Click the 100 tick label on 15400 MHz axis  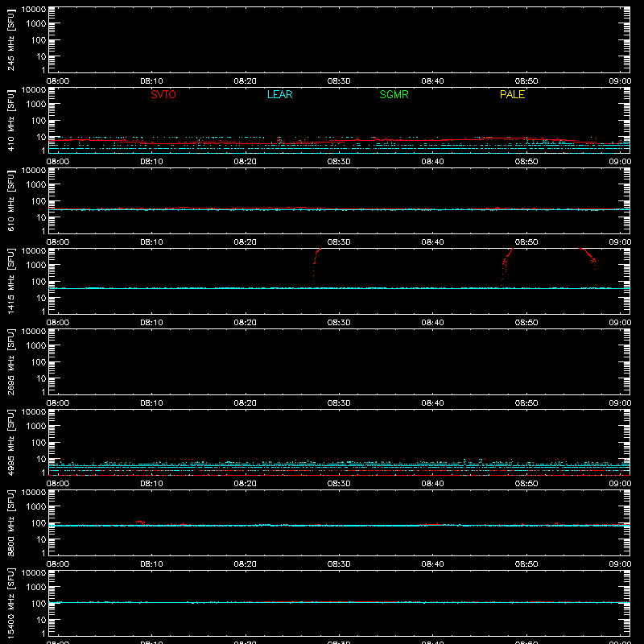(x=39, y=604)
